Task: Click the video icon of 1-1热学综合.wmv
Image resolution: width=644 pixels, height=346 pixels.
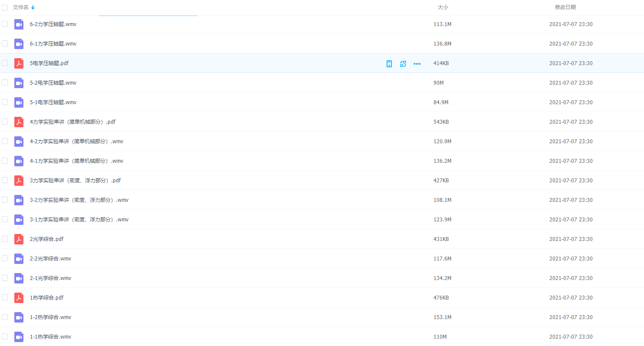Action: 19,337
